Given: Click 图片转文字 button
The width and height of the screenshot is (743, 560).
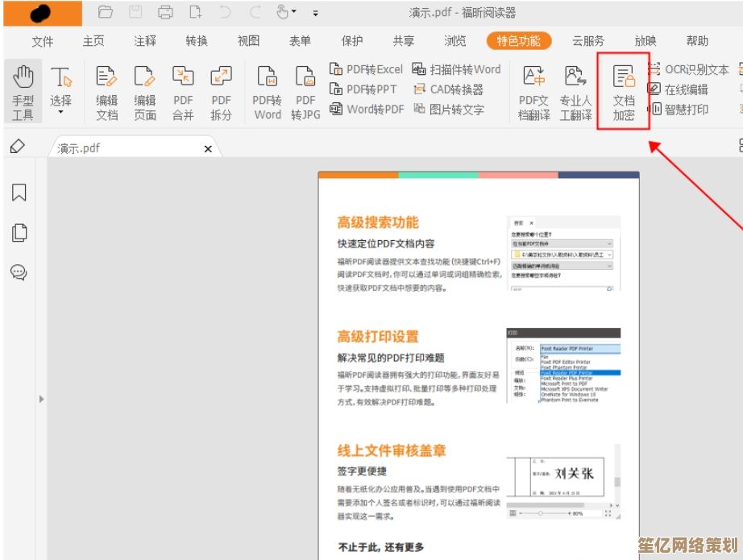Looking at the screenshot, I should pos(449,109).
